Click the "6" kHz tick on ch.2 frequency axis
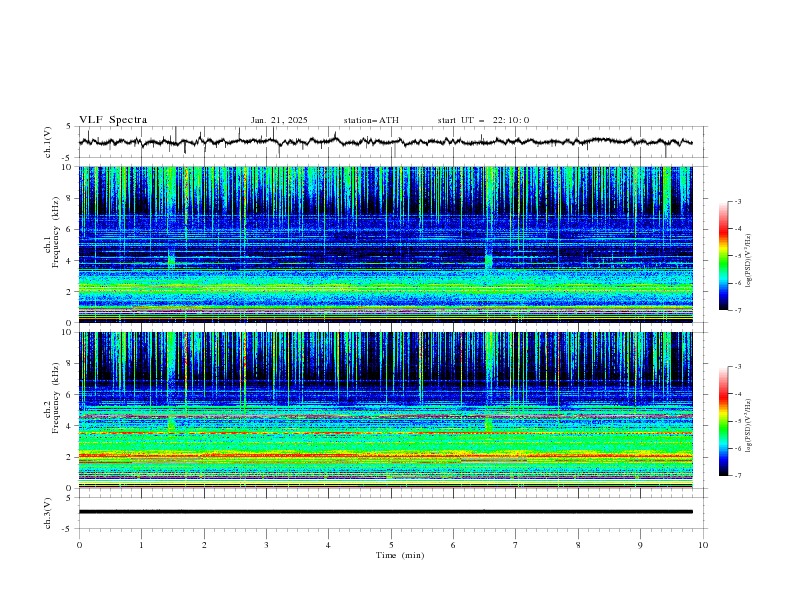Image resolution: width=792 pixels, height=612 pixels. coord(71,395)
